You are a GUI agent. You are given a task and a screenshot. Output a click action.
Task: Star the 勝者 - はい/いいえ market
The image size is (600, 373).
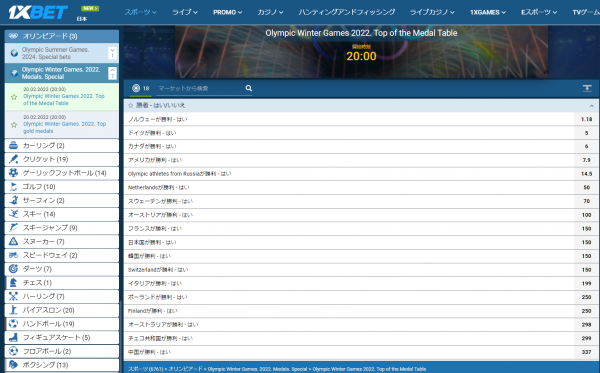click(130, 105)
